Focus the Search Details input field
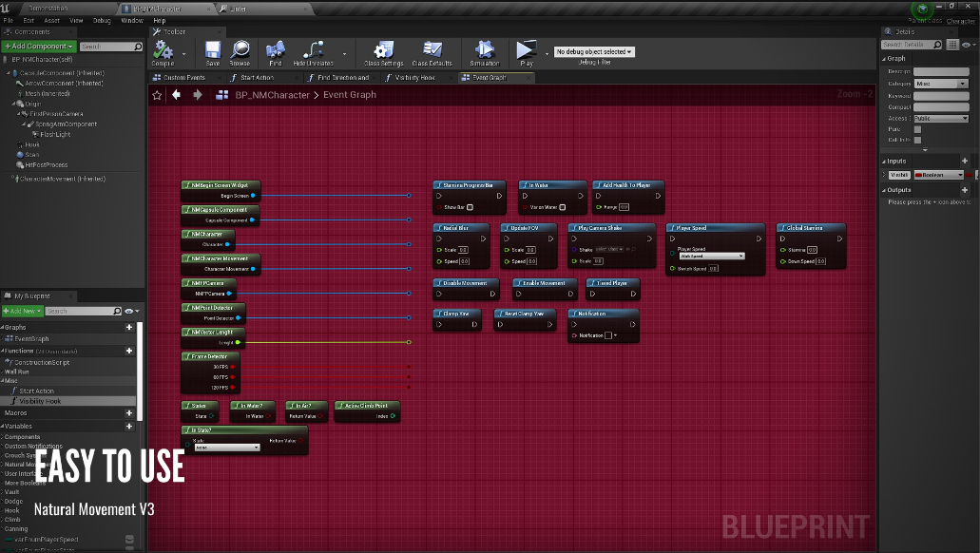Screen dimensions: 980x553 point(912,45)
